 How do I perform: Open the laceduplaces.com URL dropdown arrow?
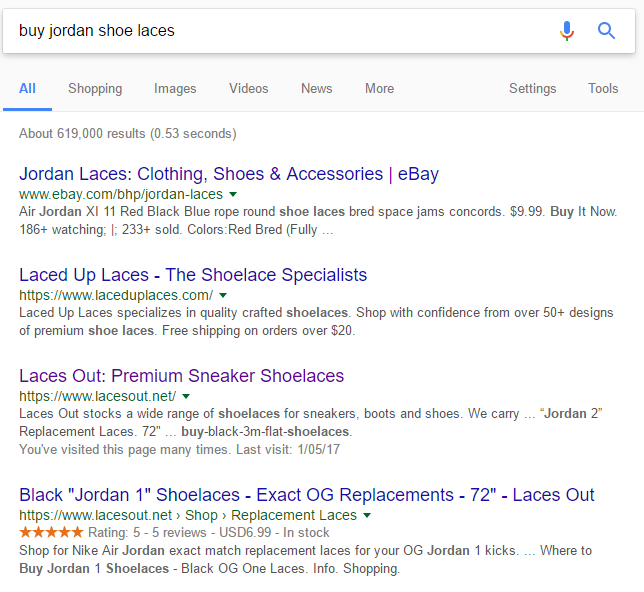click(x=223, y=295)
